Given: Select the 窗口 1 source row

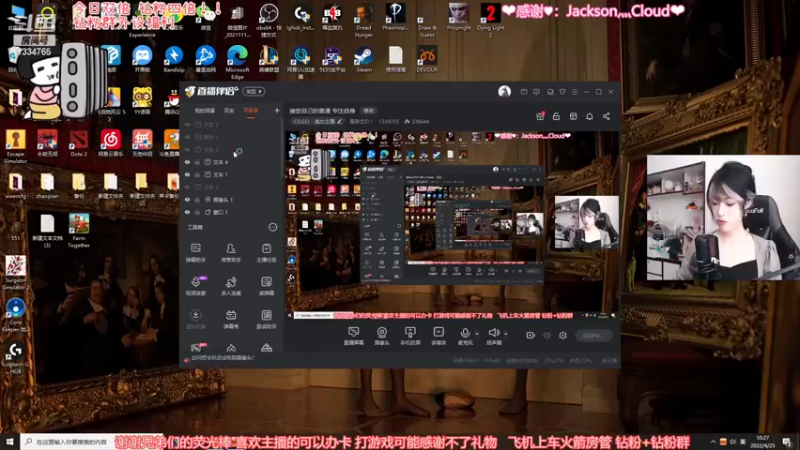Looking at the screenshot, I should click(231, 212).
